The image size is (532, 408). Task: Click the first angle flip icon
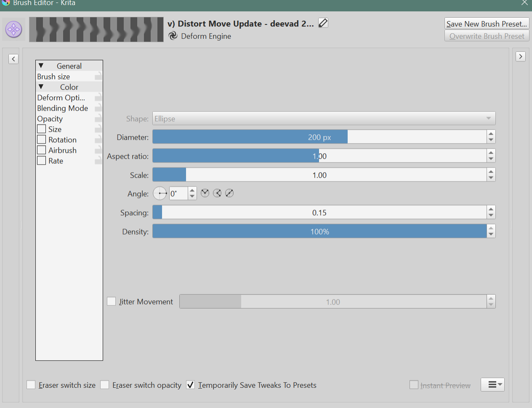(x=205, y=193)
